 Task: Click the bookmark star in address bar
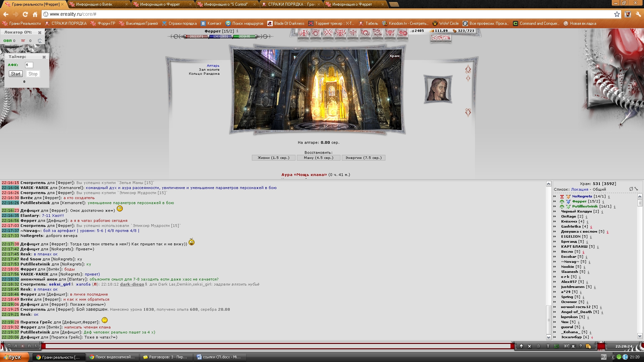(x=617, y=14)
